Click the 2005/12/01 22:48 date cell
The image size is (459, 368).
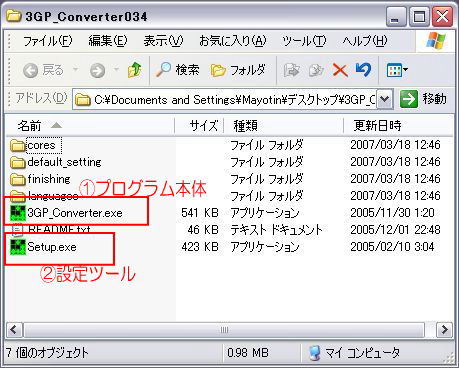pos(395,230)
